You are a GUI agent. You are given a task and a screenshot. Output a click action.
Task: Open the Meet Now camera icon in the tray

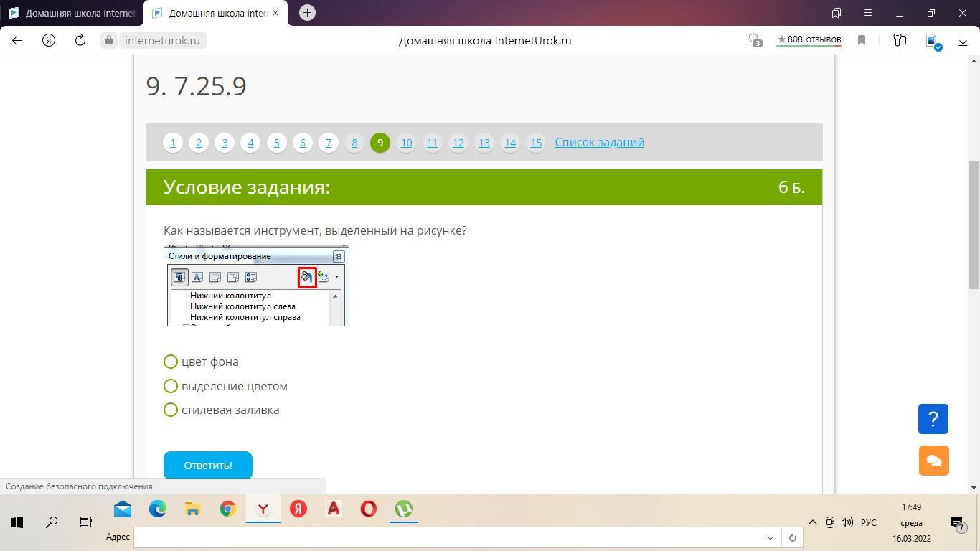(x=830, y=522)
